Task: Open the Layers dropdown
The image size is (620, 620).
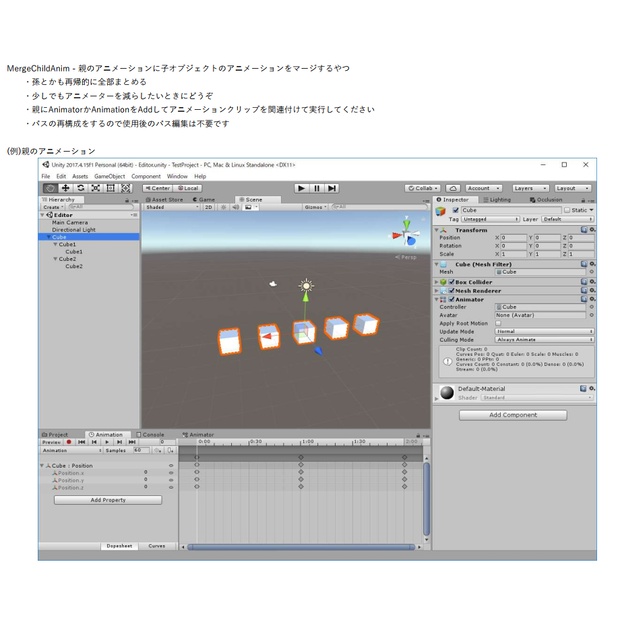Action: click(x=531, y=188)
